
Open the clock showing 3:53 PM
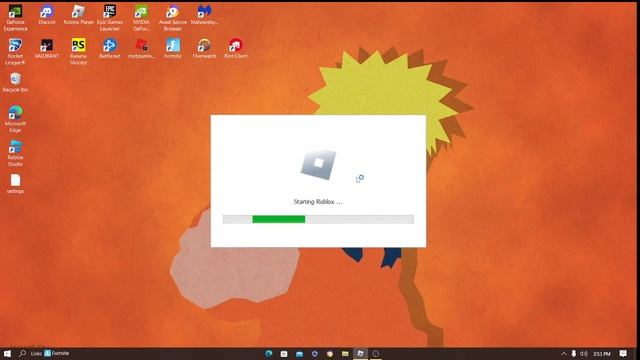pyautogui.click(x=602, y=353)
